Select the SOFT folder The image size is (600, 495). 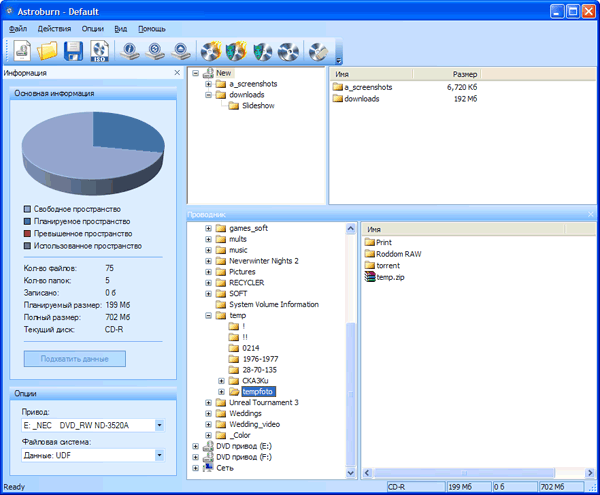[238, 294]
